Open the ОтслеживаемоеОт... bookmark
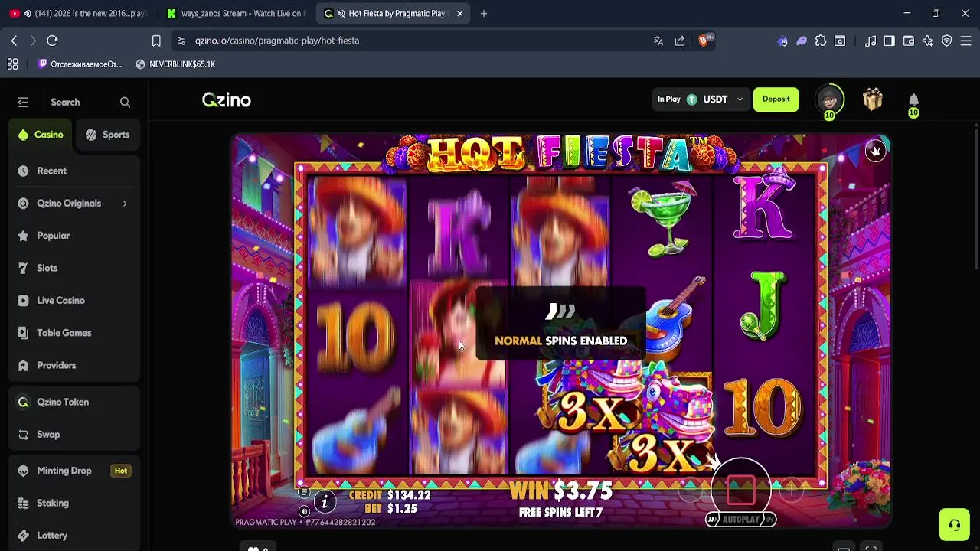 [80, 64]
